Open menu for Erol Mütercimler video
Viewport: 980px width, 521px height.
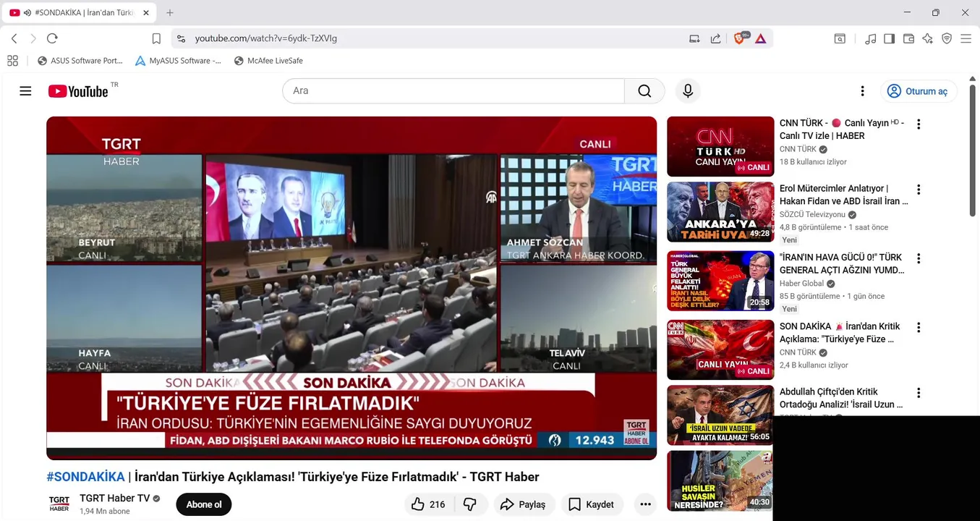point(919,190)
